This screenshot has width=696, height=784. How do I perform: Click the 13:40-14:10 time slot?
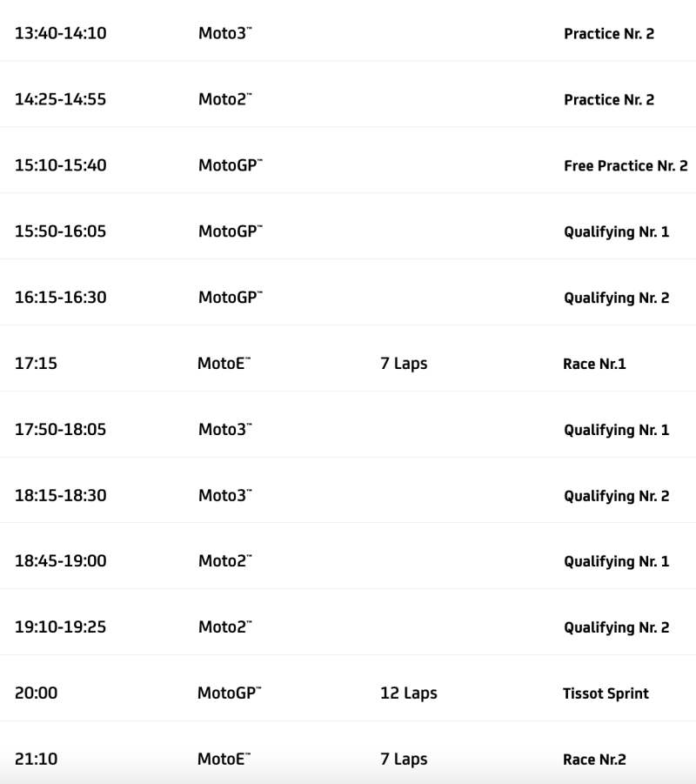pyautogui.click(x=60, y=34)
